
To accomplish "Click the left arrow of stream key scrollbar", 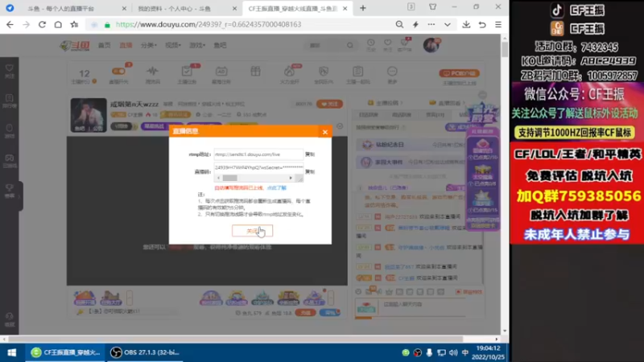I will (218, 178).
